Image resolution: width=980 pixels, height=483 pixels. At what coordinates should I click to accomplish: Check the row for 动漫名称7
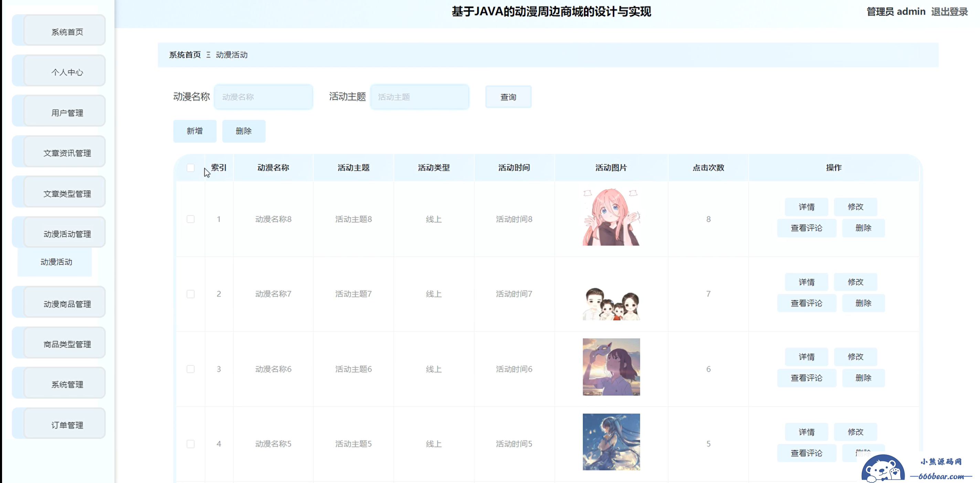(191, 294)
